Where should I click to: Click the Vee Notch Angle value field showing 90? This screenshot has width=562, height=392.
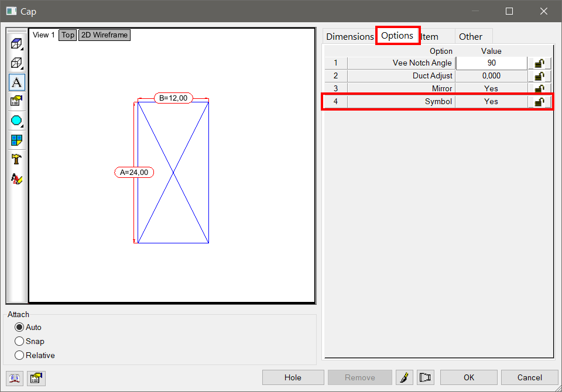[x=491, y=63]
